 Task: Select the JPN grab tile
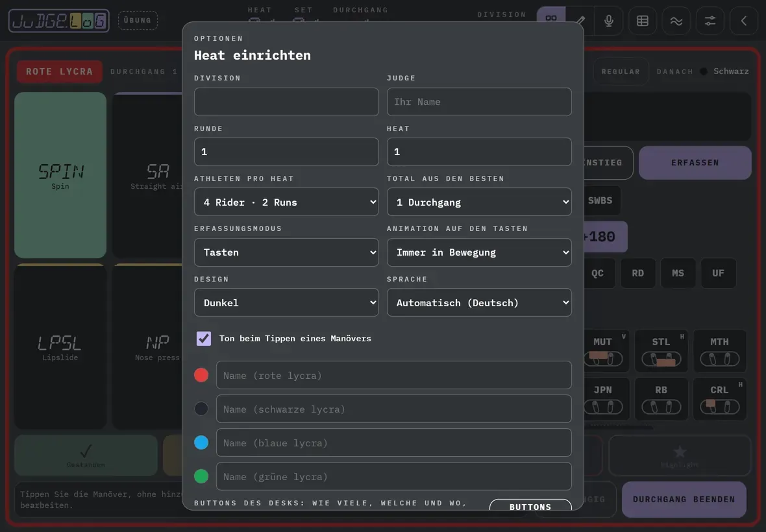(x=605, y=399)
